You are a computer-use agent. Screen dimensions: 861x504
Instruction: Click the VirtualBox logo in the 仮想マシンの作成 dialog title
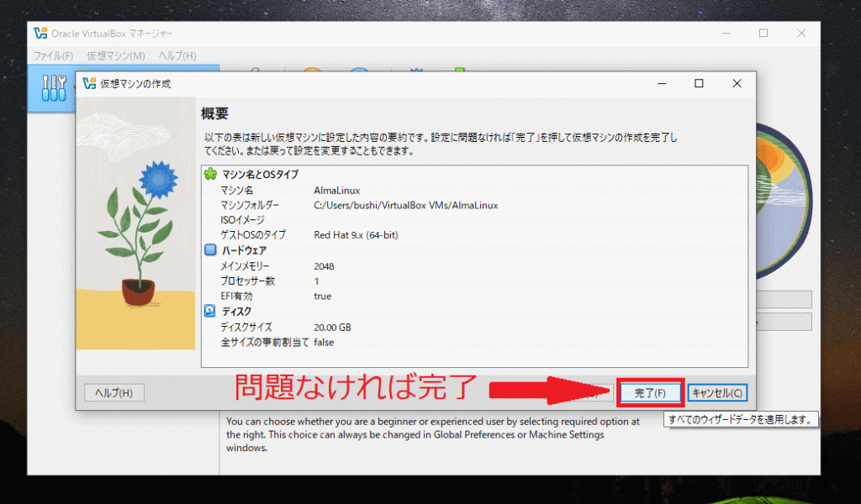coord(89,83)
